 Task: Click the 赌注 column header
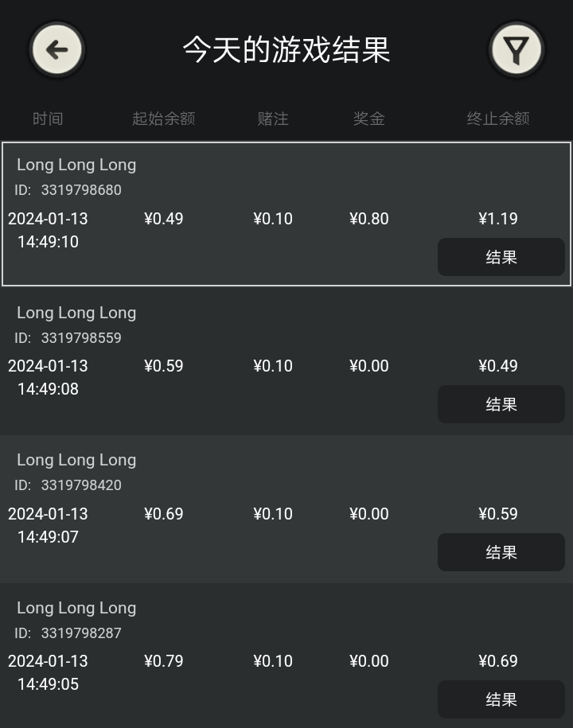point(273,119)
